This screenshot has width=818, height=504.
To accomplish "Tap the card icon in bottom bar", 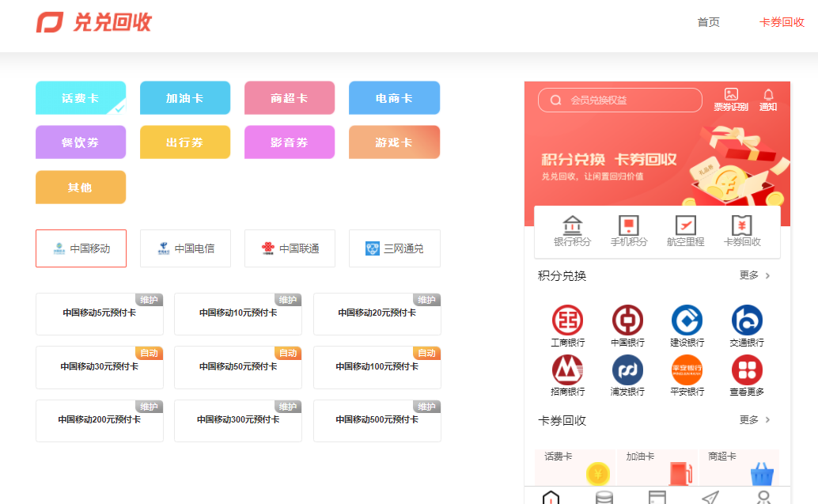I will (657, 497).
